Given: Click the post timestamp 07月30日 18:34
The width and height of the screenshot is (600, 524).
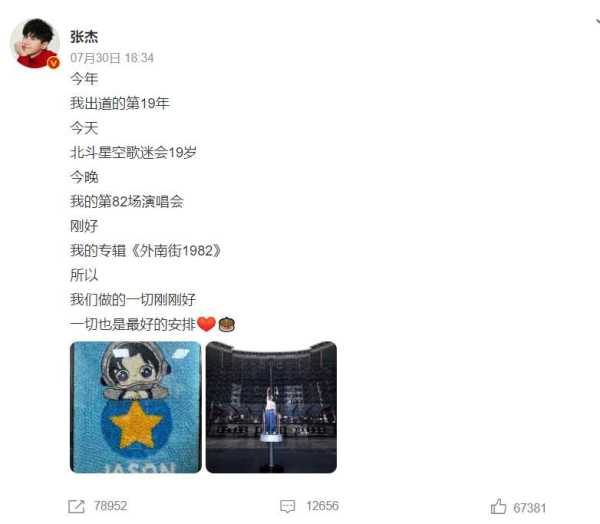Looking at the screenshot, I should click(112, 58).
